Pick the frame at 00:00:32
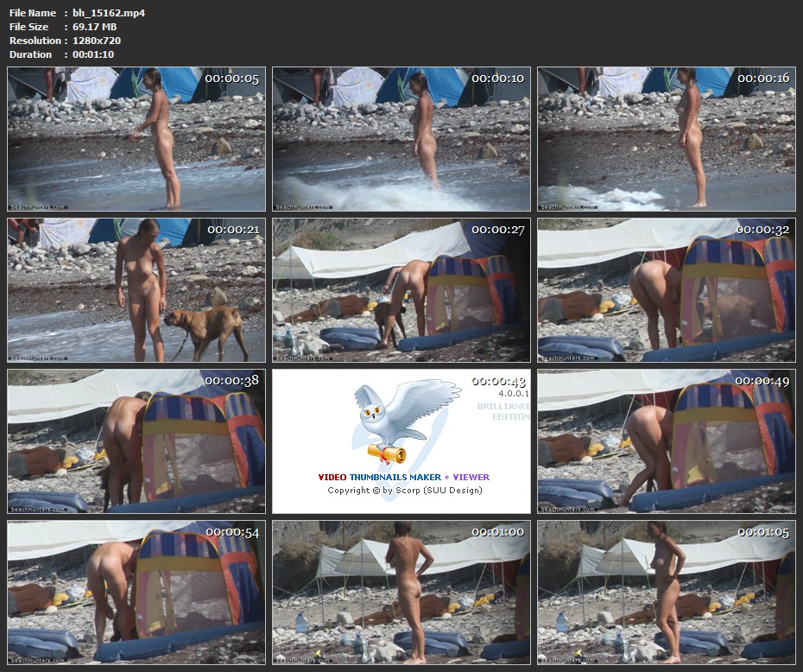This screenshot has width=803, height=672. pos(666,290)
